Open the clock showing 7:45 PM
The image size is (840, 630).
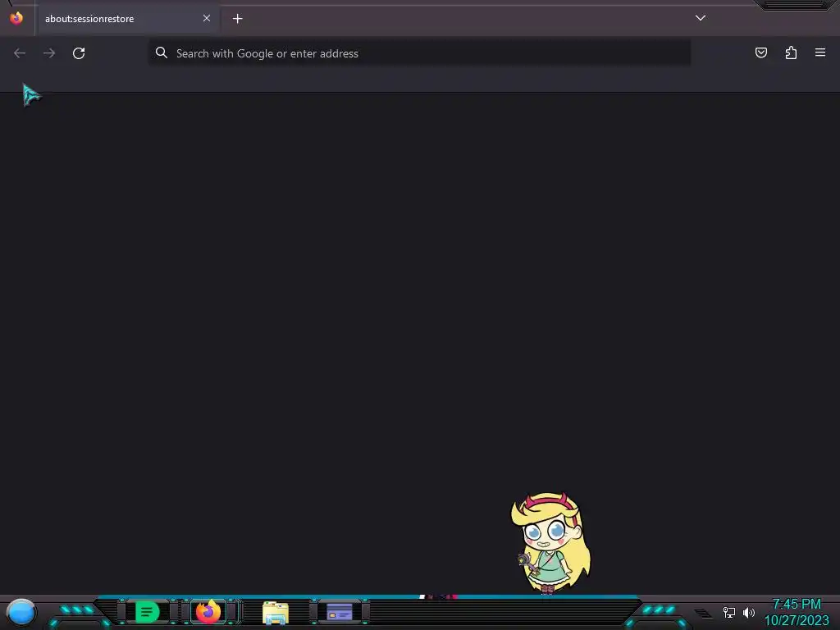click(x=797, y=605)
